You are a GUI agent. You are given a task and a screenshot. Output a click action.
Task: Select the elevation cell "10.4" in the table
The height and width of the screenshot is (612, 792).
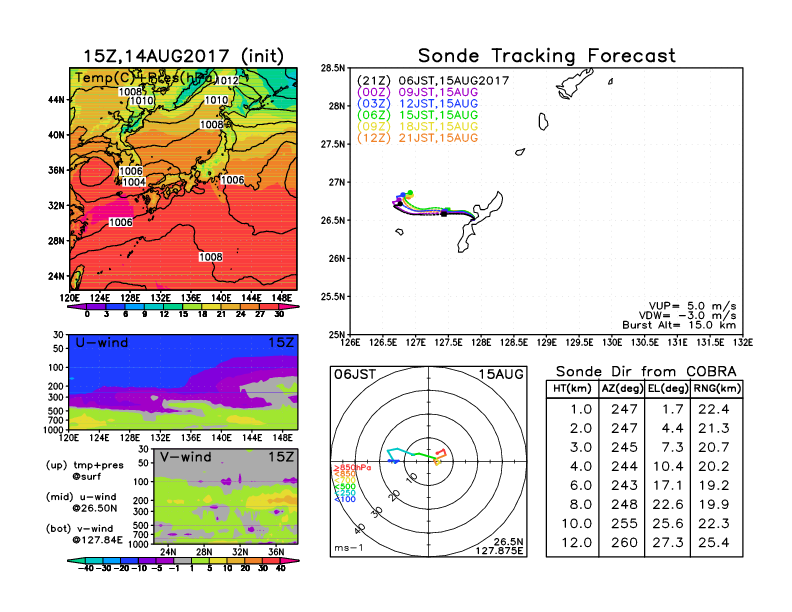pyautogui.click(x=668, y=467)
